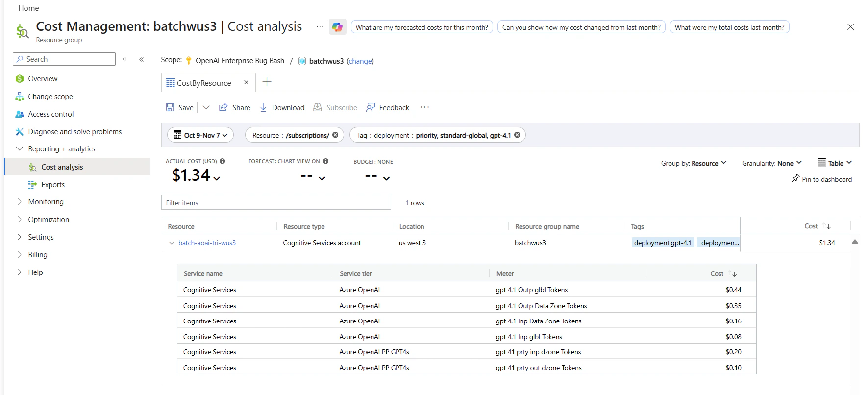The width and height of the screenshot is (868, 395).
Task: Open Diagnose and solve problems
Action: coord(74,132)
